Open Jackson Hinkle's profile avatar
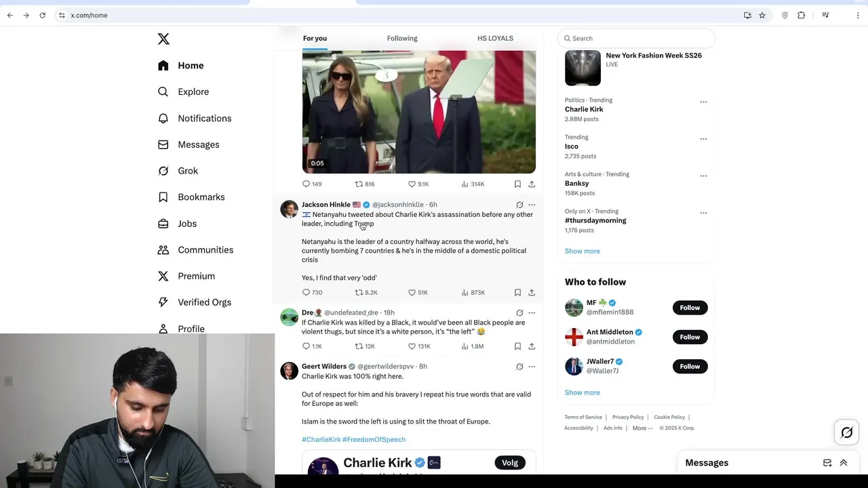868x488 pixels. (x=289, y=209)
